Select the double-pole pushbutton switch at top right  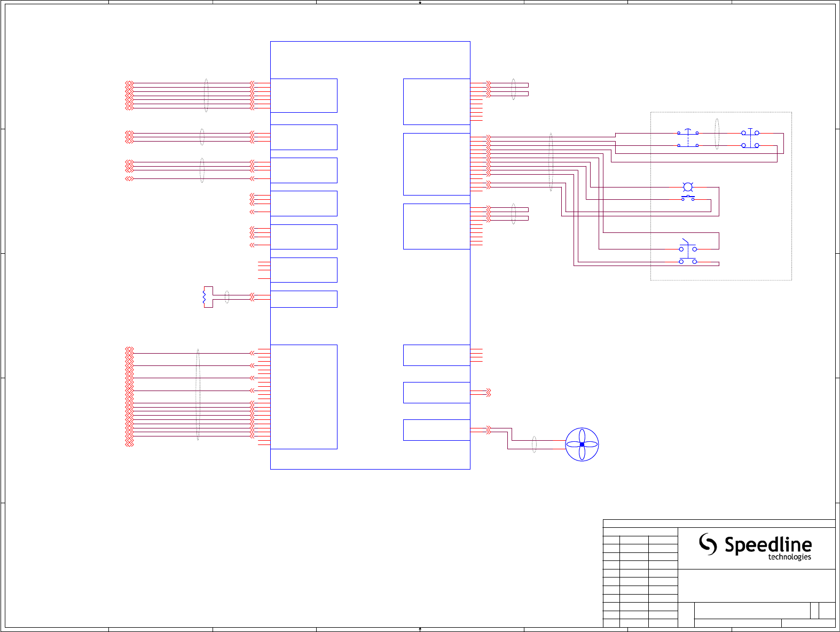coord(750,138)
